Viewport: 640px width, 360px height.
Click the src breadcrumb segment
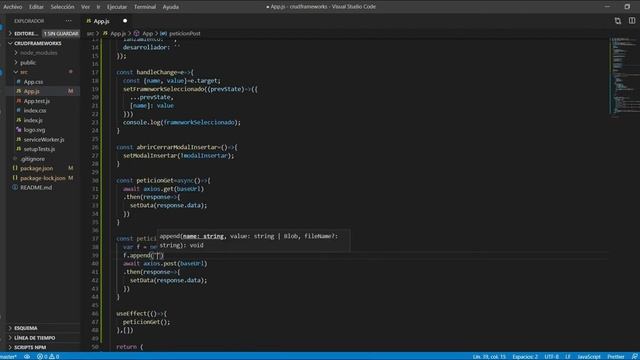click(x=90, y=33)
